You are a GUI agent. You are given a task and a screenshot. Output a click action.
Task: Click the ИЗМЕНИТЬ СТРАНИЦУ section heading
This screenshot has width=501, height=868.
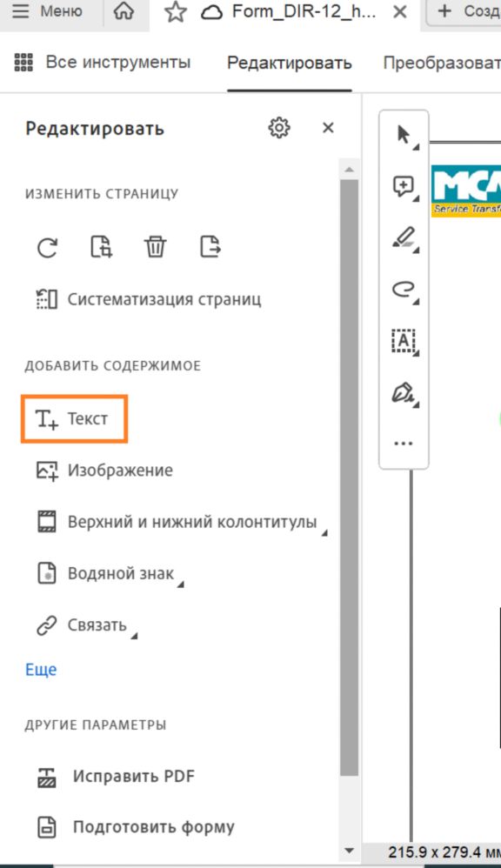click(102, 194)
